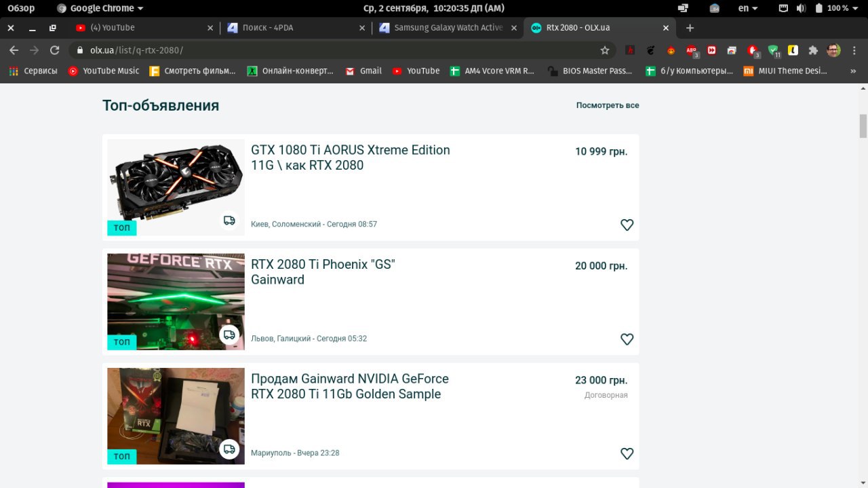Click delivery truck icon on Phoenix GS listing
This screenshot has height=488, width=868.
tap(229, 335)
